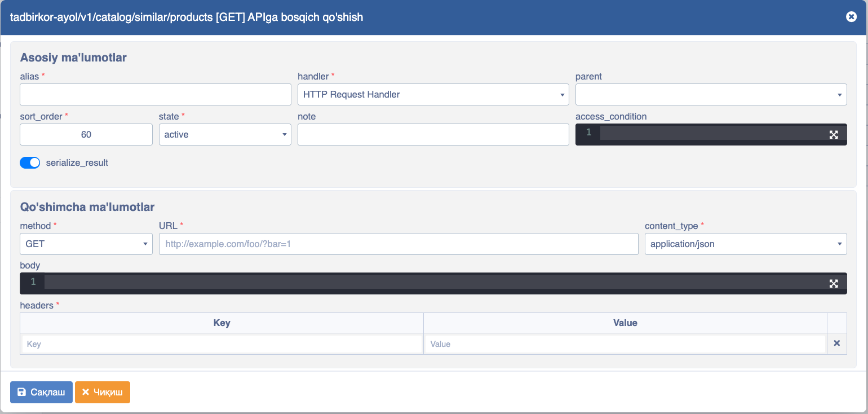868x414 pixels.
Task: Remove the headers row with X icon
Action: [836, 343]
